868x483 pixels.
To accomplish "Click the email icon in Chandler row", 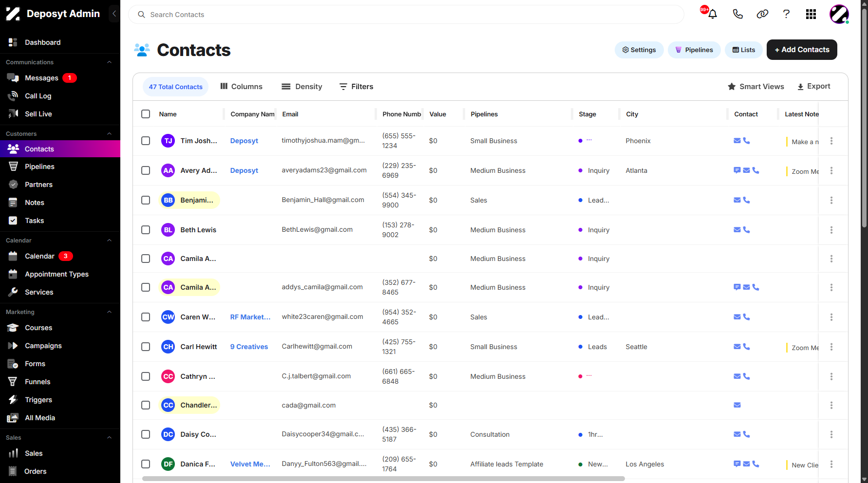I will [737, 405].
